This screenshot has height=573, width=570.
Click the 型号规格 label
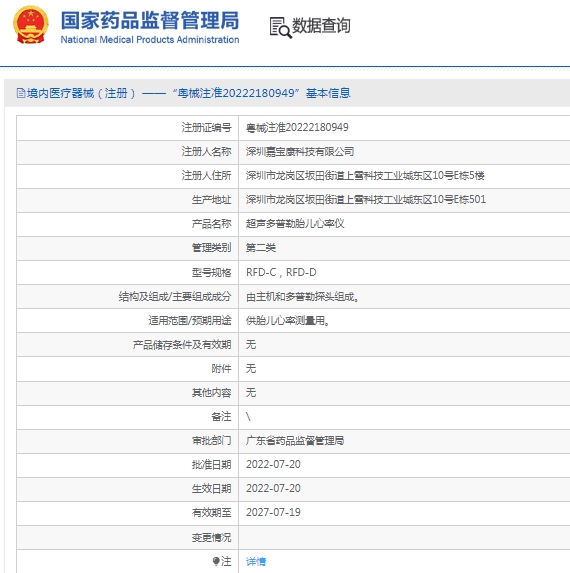(x=212, y=272)
